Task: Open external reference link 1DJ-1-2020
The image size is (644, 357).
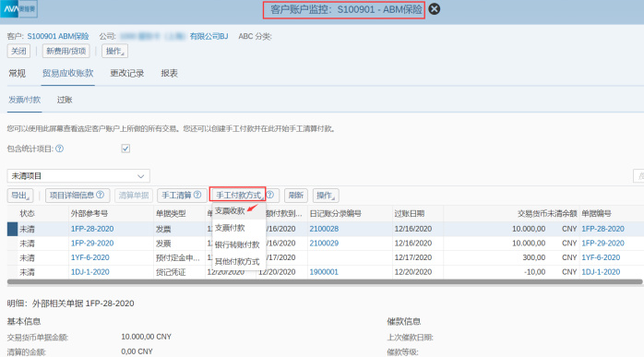Action: click(x=89, y=272)
